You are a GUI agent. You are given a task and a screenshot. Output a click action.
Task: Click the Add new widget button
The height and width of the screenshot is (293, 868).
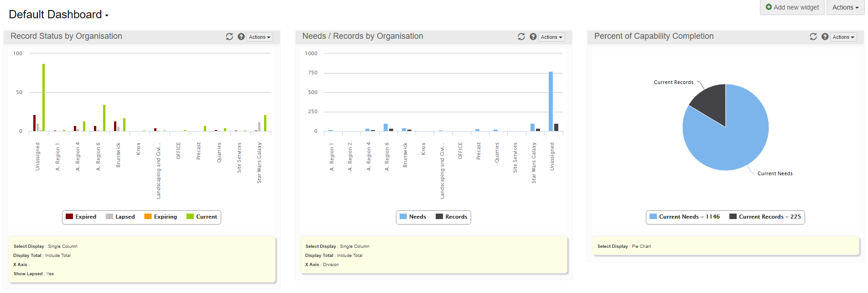click(792, 7)
